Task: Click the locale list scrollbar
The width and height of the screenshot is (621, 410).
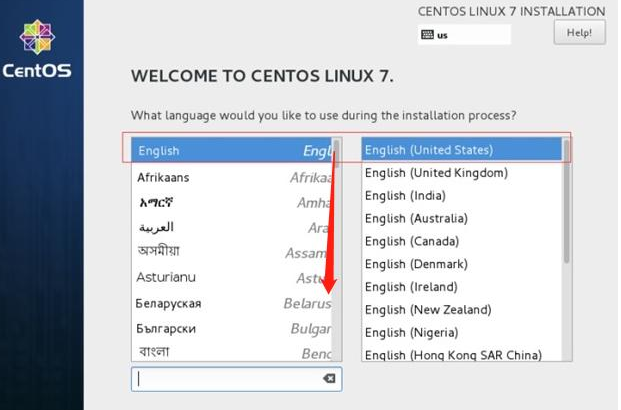Action: point(567,200)
